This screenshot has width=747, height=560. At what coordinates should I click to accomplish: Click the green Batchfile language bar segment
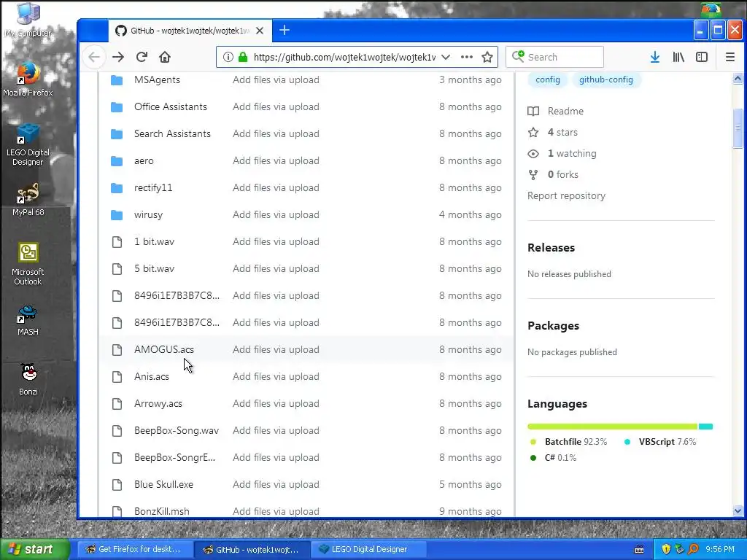click(x=613, y=427)
